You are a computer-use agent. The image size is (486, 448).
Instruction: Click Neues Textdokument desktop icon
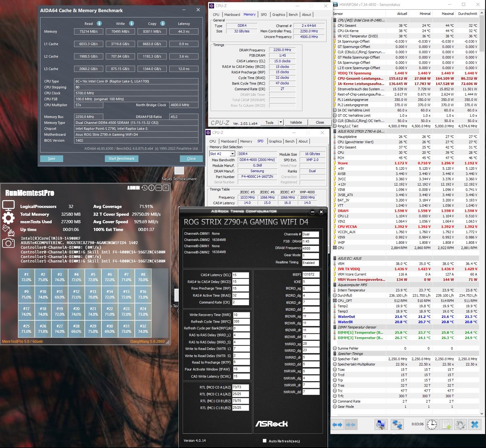[179, 174]
